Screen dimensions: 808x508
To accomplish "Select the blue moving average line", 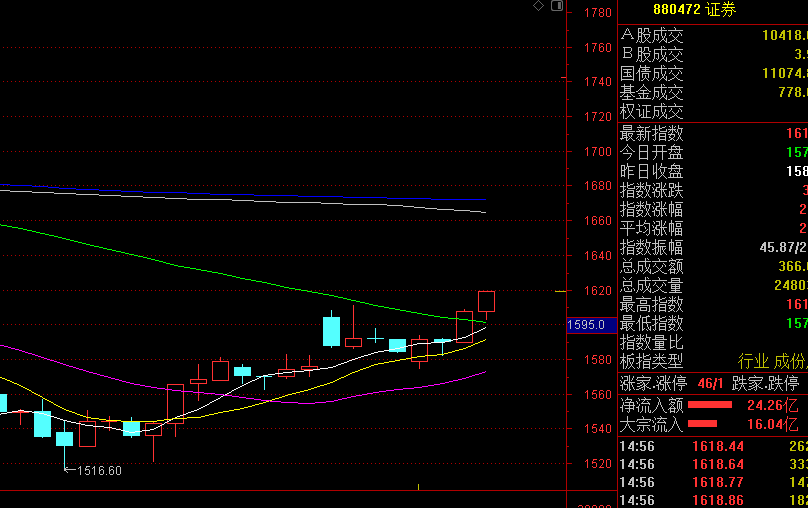I will [242, 193].
